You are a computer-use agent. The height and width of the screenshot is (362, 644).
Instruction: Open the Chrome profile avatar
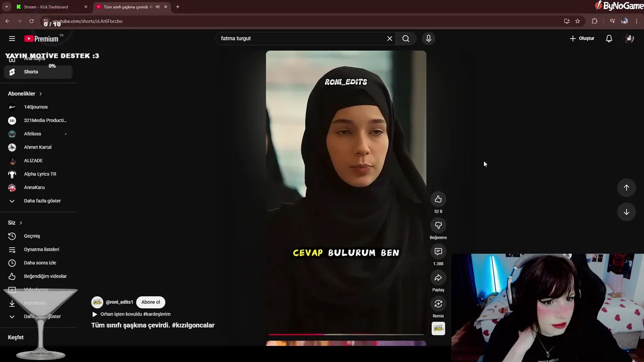(624, 21)
